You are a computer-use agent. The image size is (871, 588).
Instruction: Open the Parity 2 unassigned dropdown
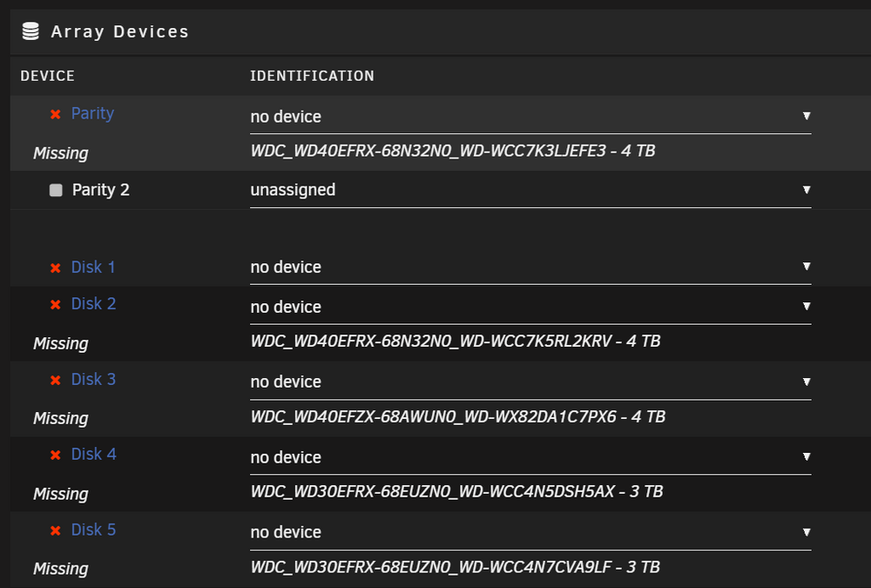point(530,190)
